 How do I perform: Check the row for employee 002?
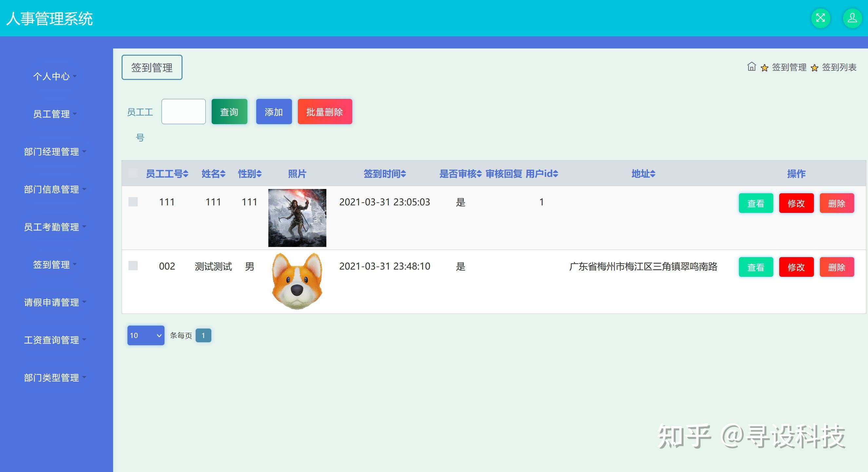(x=133, y=266)
